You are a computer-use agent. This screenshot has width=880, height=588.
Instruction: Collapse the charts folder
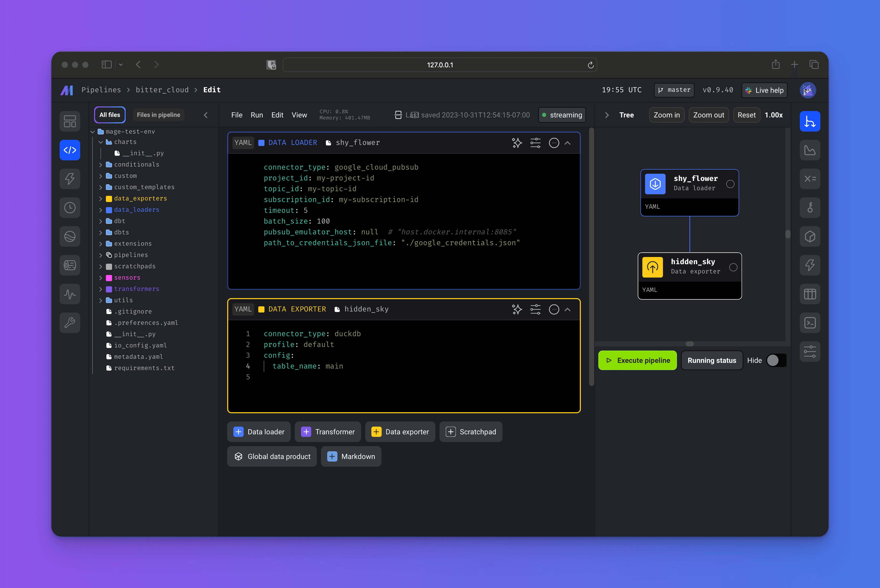pos(101,142)
